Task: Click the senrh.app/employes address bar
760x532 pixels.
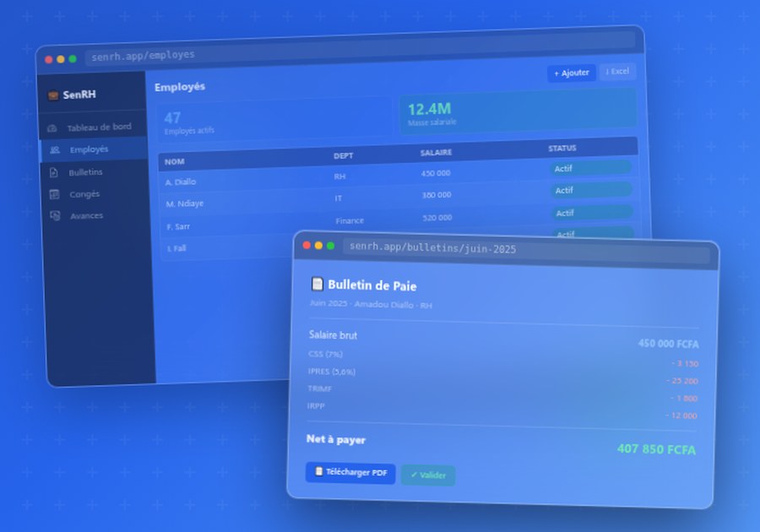Action: pyautogui.click(x=360, y=48)
